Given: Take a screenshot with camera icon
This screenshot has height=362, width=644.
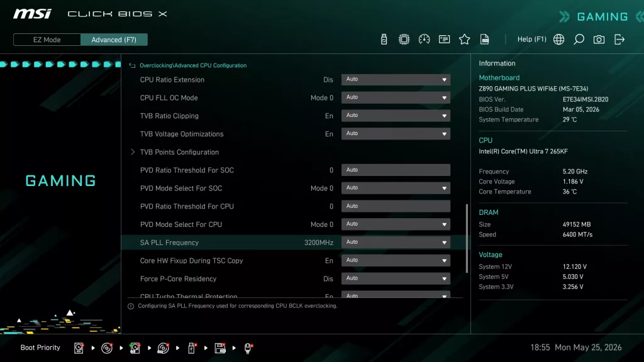Looking at the screenshot, I should (599, 40).
